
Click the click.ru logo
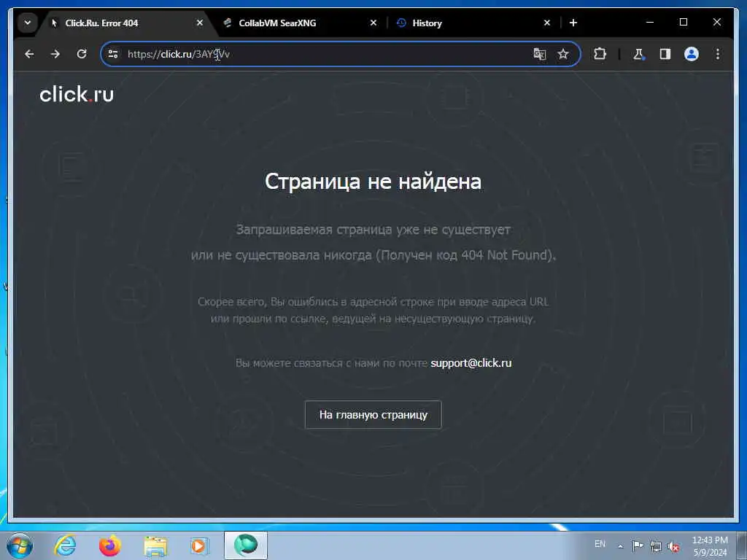(77, 94)
